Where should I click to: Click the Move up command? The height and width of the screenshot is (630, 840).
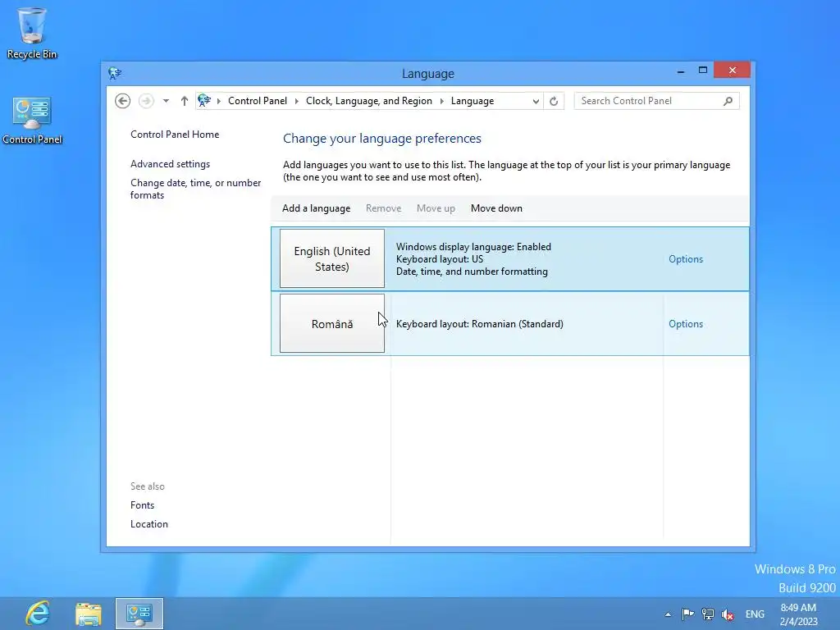click(x=436, y=208)
